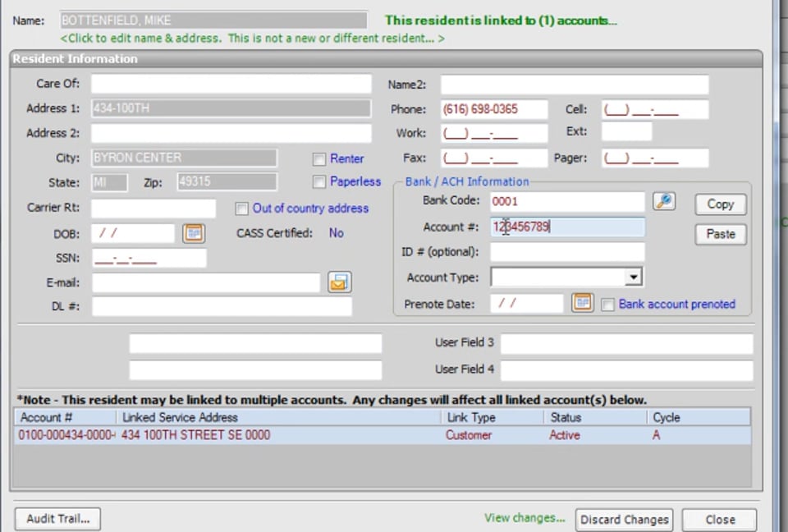This screenshot has width=788, height=532.
Task: Open the Audit Trail button
Action: point(57,518)
